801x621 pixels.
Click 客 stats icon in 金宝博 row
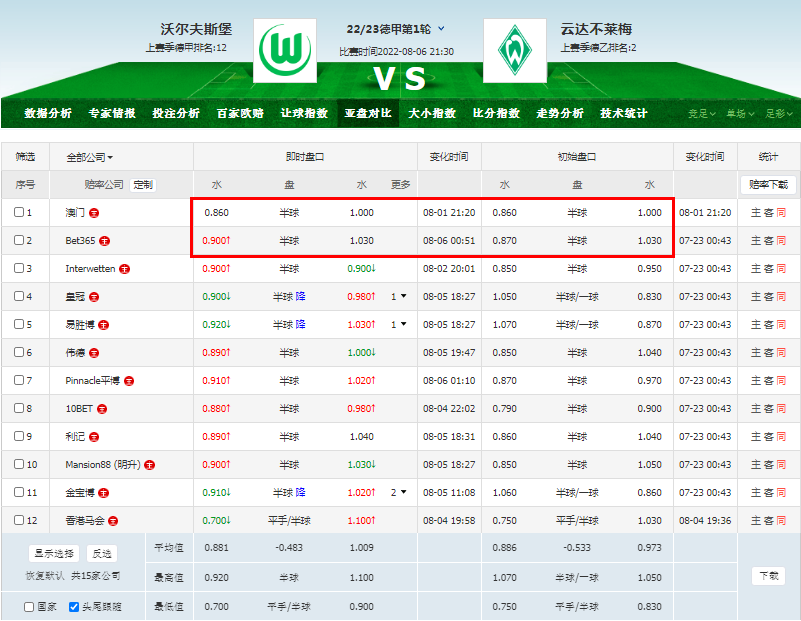769,492
